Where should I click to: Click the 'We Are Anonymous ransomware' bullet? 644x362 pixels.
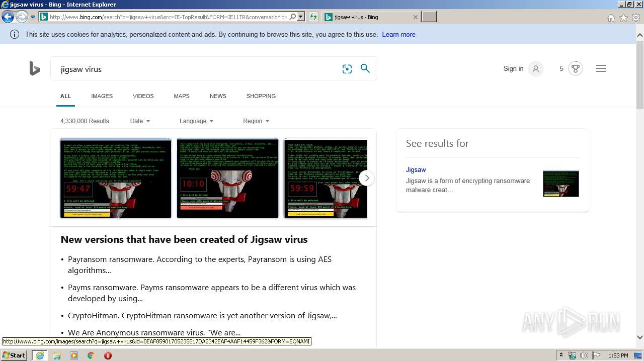point(154,332)
